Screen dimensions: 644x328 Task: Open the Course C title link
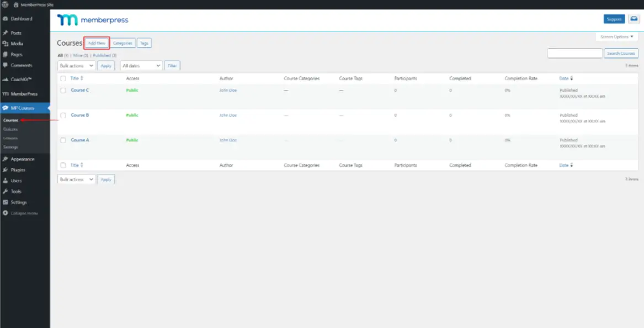point(80,91)
